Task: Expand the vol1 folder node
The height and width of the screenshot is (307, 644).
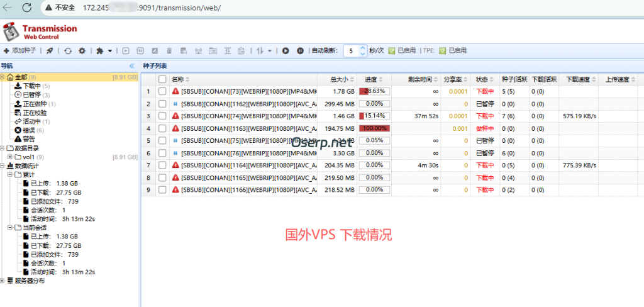Action: pyautogui.click(x=10, y=157)
